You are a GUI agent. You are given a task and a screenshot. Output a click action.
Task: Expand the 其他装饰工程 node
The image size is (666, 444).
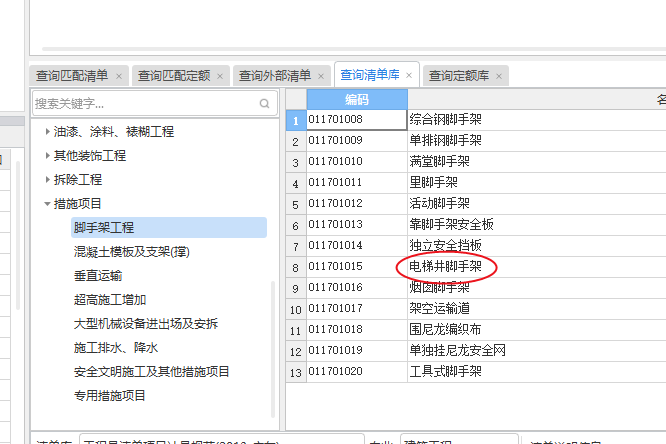(x=48, y=156)
